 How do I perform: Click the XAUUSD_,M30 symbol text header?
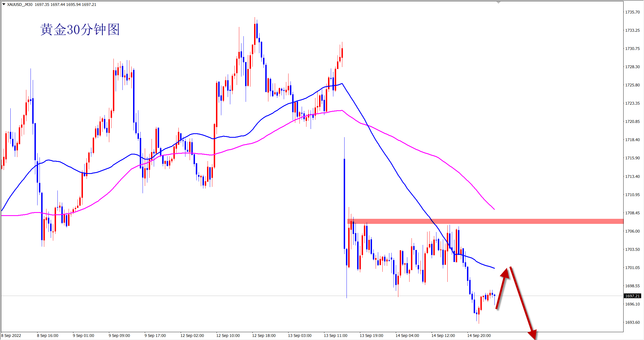[20, 4]
